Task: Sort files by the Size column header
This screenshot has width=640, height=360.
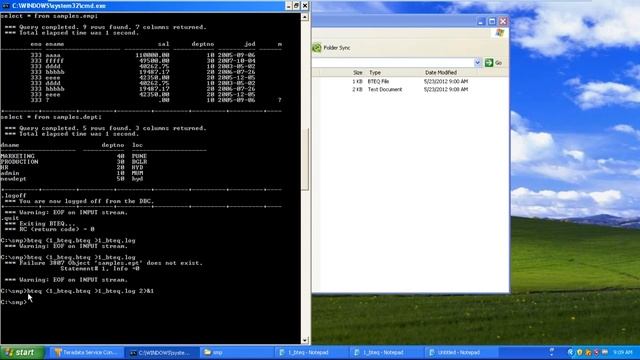Action: tap(358, 72)
